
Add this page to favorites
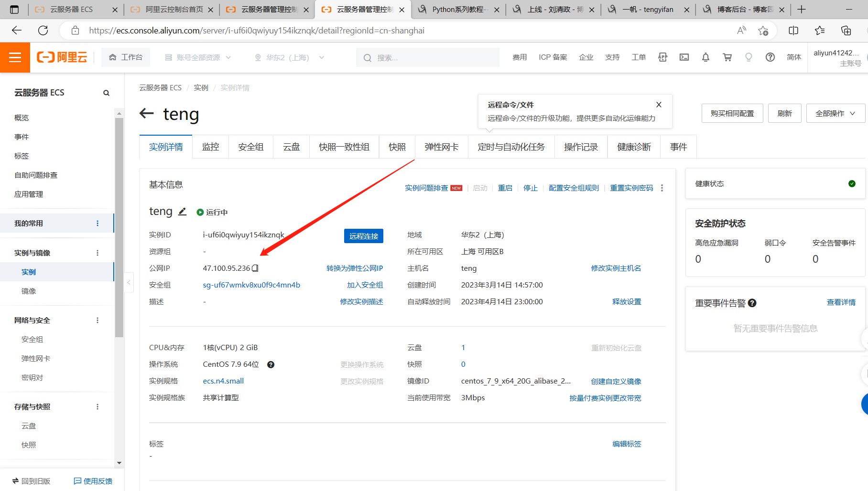click(763, 31)
